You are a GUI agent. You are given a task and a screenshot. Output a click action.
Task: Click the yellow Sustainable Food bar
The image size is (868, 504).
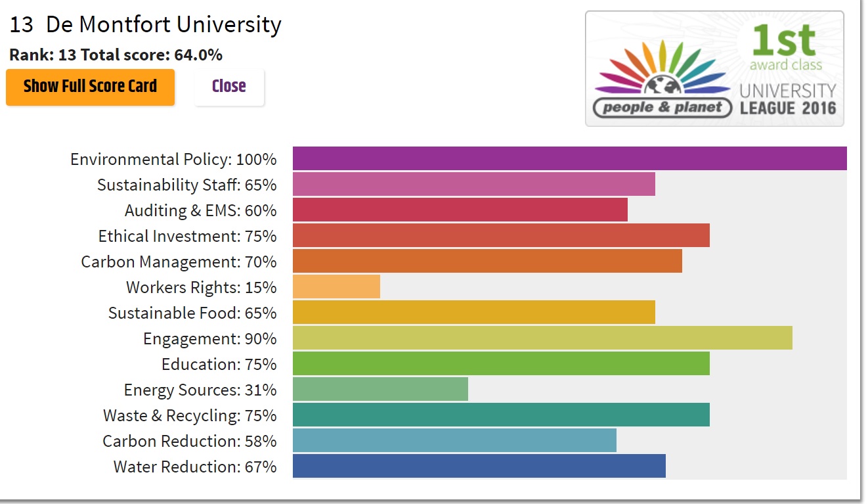tap(473, 313)
